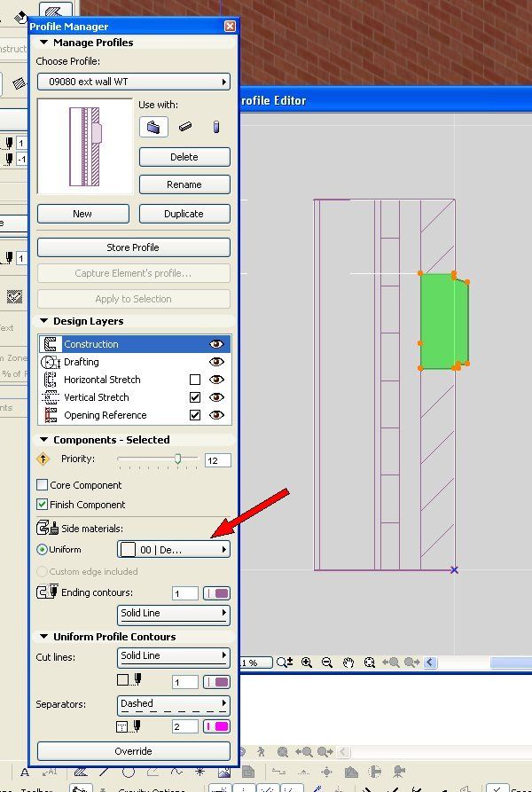Select the Uniform side materials radio
Screen dimensions: 532x792
(43, 550)
